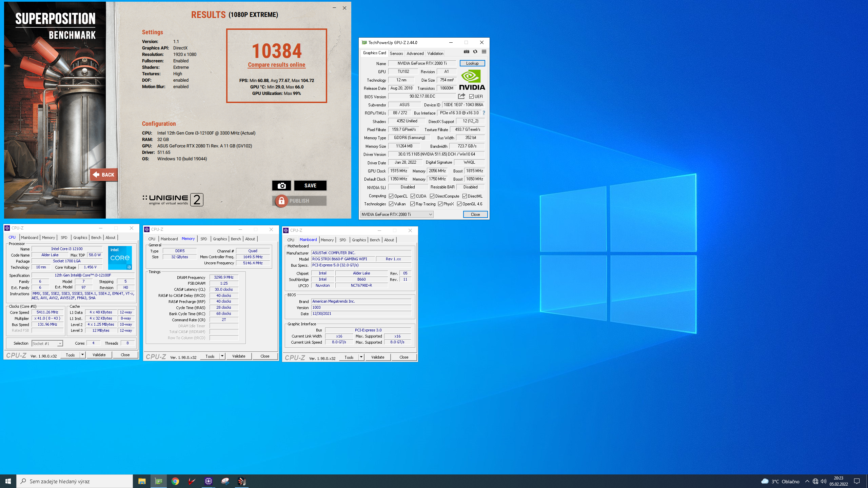Toggle the UEFI checkbox
The width and height of the screenshot is (868, 488).
[471, 97]
